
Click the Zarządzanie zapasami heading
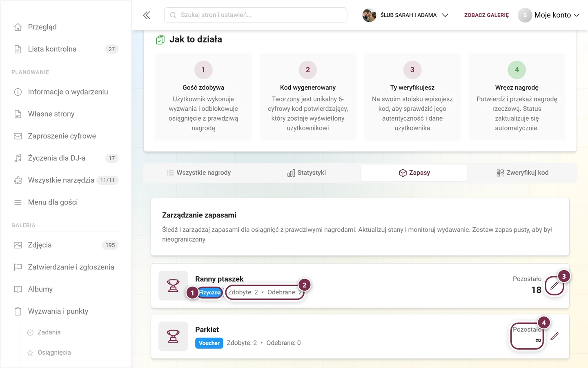click(x=199, y=215)
